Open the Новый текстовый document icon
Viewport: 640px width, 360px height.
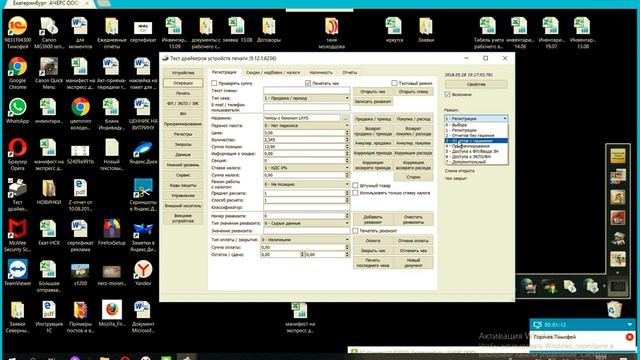tap(111, 154)
